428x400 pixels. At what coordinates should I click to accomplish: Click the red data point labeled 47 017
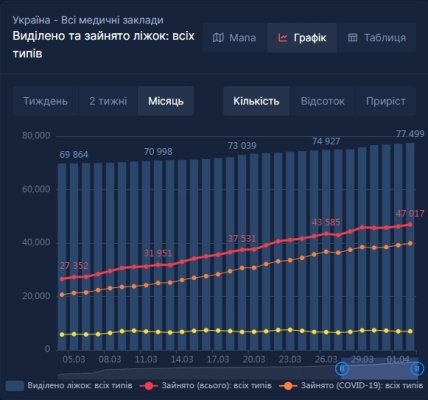point(410,225)
